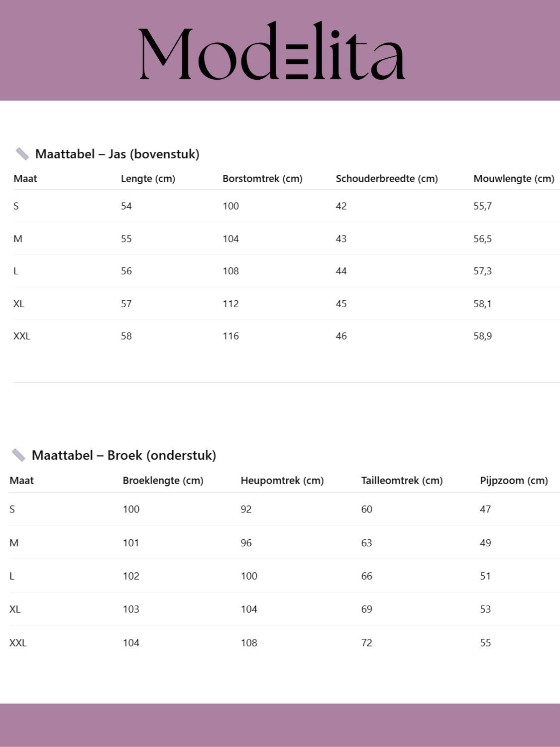Select the Borstomtrek value 112
Image resolution: width=560 pixels, height=747 pixels.
pos(230,304)
